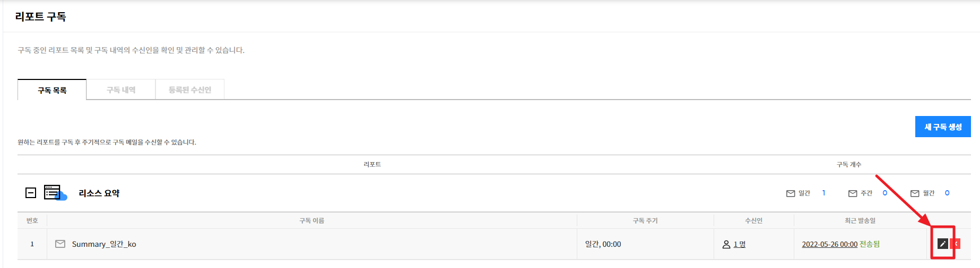The width and height of the screenshot is (980, 268).
Task: Open the 등록된 수신인 tab
Action: 190,90
